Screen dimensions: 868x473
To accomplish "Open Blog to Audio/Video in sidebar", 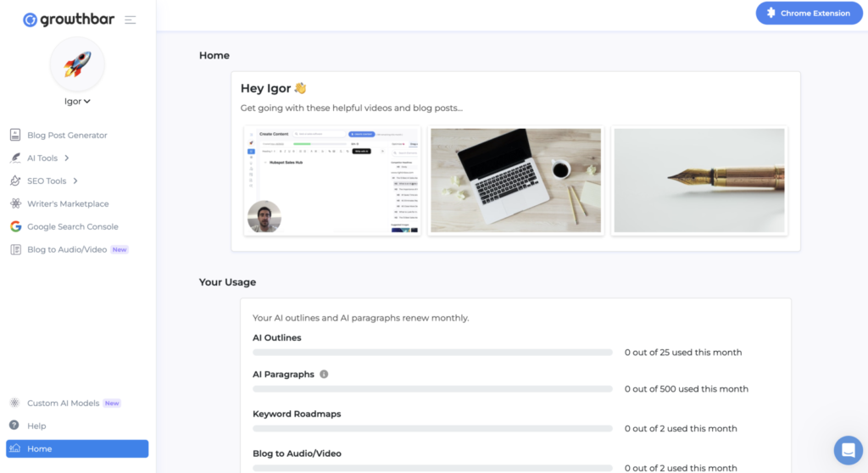I will (67, 249).
